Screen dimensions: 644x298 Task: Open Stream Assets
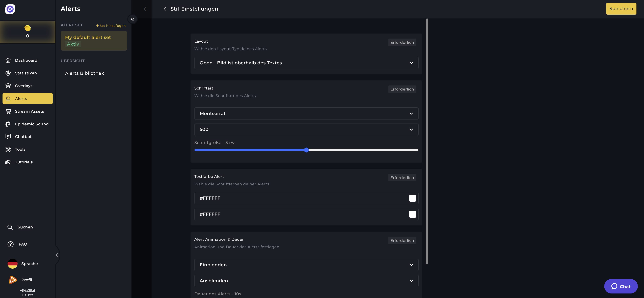tap(29, 111)
